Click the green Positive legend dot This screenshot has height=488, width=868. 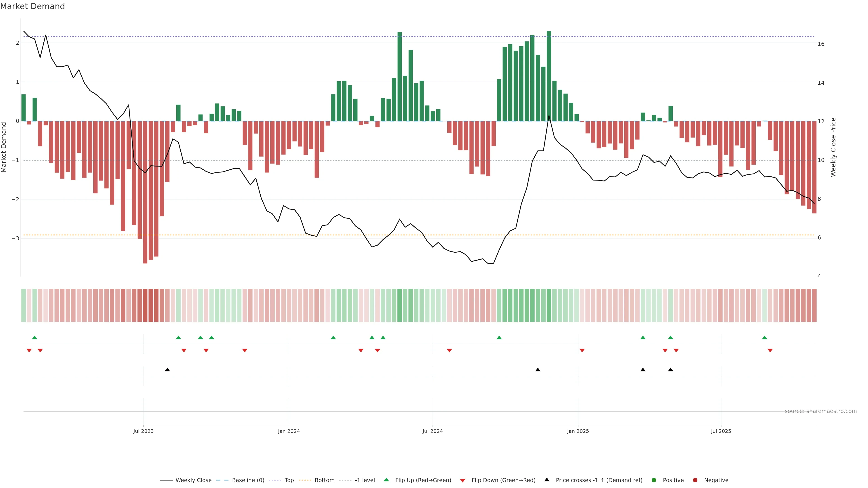(x=654, y=480)
